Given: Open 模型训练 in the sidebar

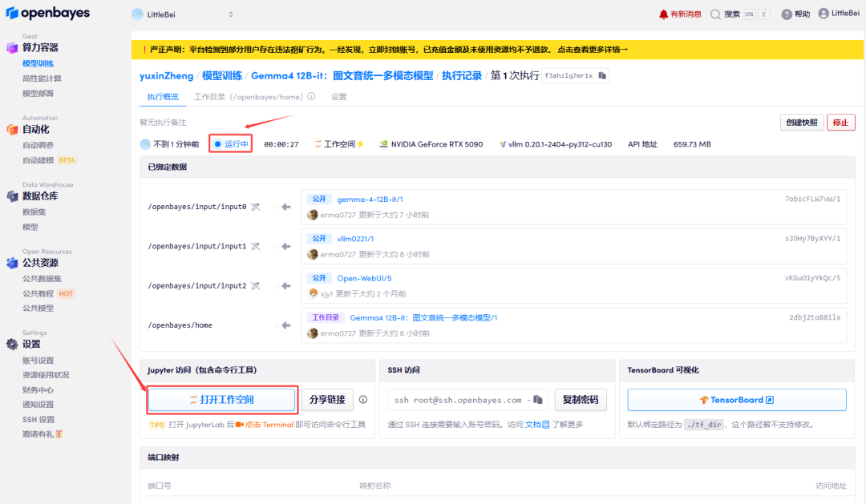Looking at the screenshot, I should point(38,63).
